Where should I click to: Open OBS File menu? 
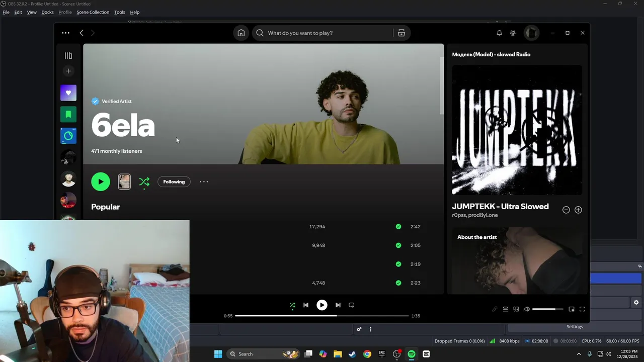(x=6, y=12)
